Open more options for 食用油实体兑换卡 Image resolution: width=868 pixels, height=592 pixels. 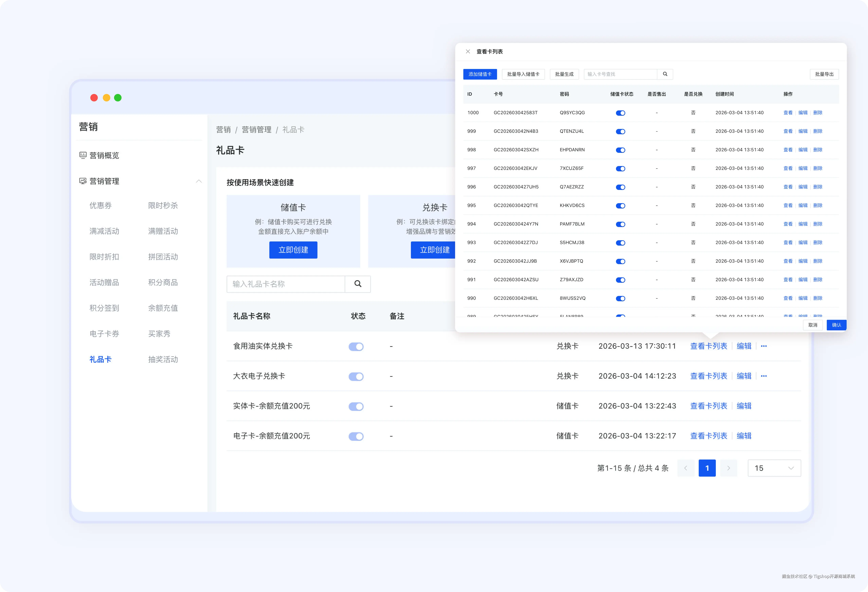[x=763, y=346]
